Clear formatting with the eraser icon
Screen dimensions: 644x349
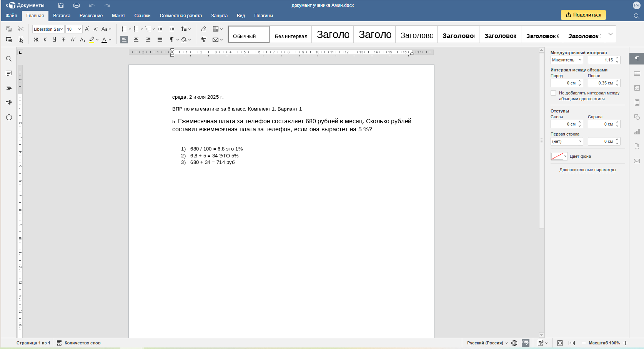tap(204, 29)
